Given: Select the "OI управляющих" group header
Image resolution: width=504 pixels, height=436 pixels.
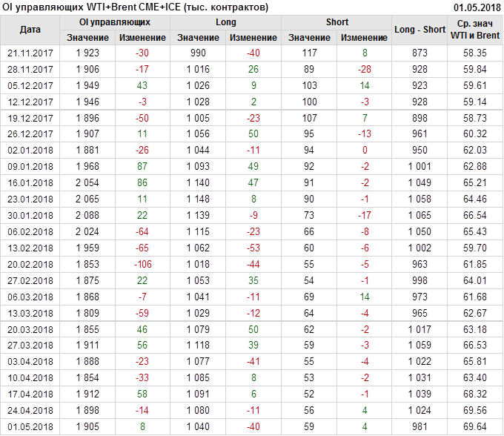Looking at the screenshot, I should click(x=115, y=22).
